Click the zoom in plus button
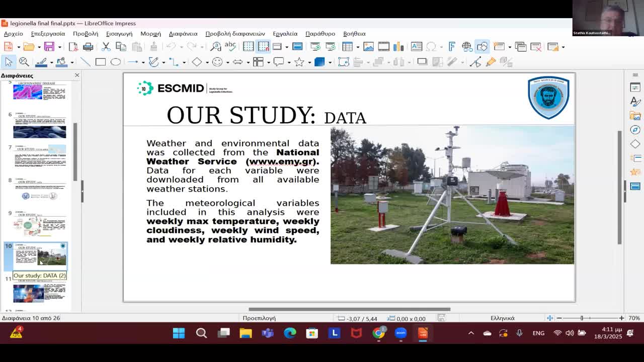The image size is (644, 362). pos(621,318)
